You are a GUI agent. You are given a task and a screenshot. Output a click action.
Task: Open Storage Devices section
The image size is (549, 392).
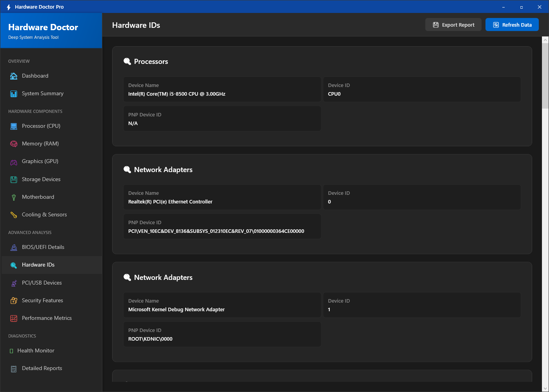coord(52,179)
